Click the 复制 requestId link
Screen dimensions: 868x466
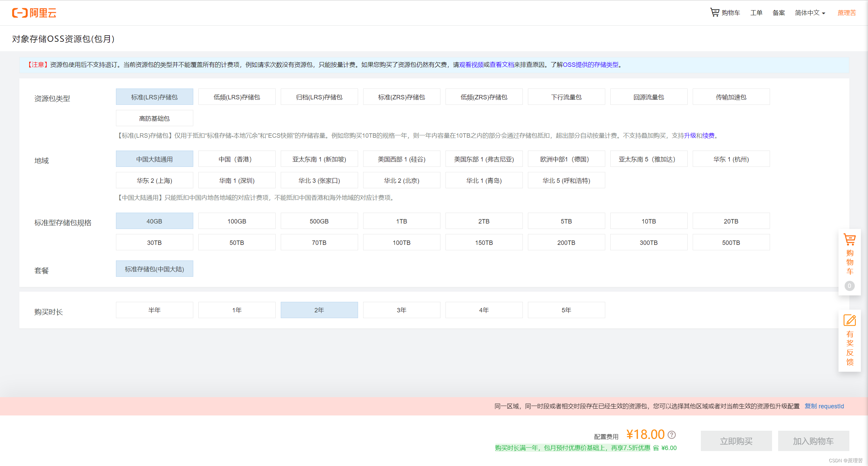[824, 406]
